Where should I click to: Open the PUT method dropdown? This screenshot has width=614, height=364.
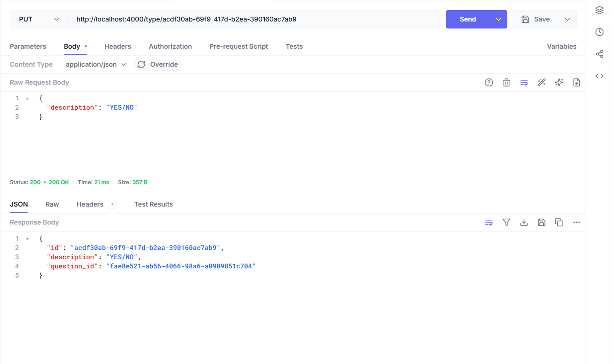click(x=39, y=19)
